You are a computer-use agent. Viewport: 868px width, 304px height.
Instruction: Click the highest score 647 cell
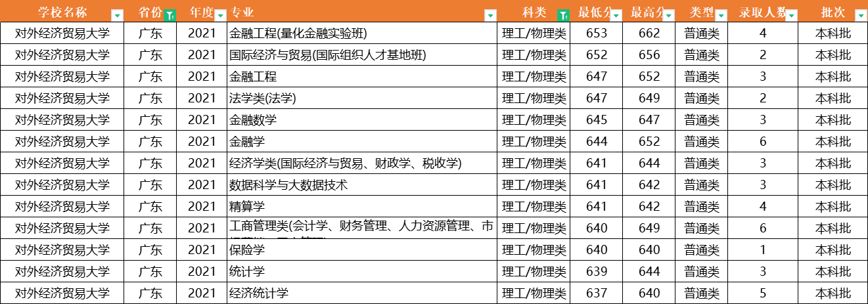click(x=649, y=120)
